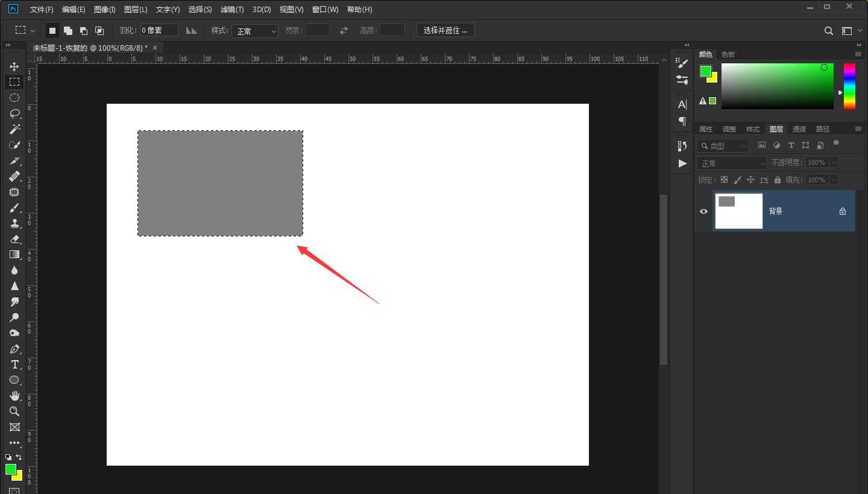Click the hue spectrum slider strip
868x494 pixels.
click(x=849, y=86)
